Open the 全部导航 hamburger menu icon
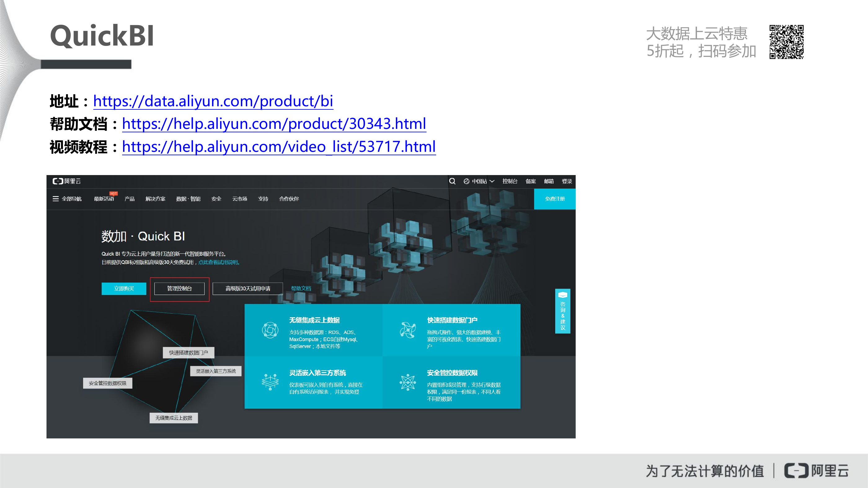This screenshot has height=488, width=868. [55, 199]
